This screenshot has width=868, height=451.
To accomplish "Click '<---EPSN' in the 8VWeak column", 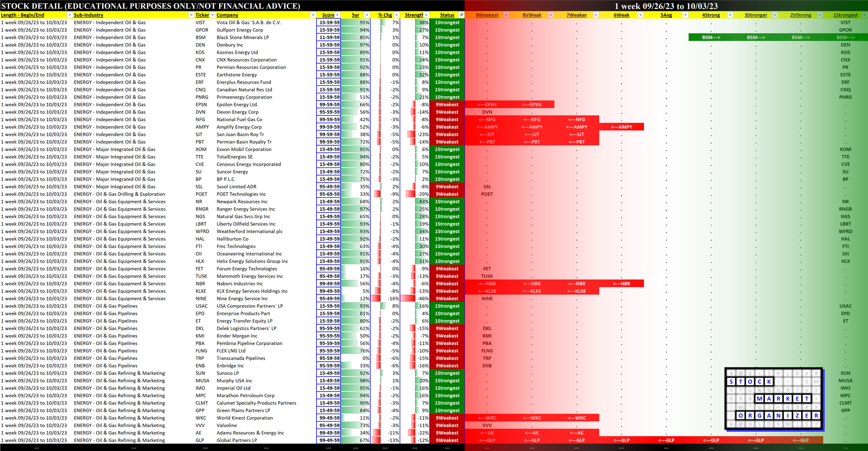I will (532, 105).
